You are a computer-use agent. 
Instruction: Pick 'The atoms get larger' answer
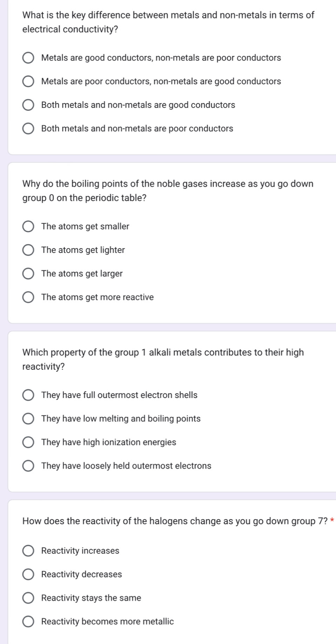tap(28, 274)
